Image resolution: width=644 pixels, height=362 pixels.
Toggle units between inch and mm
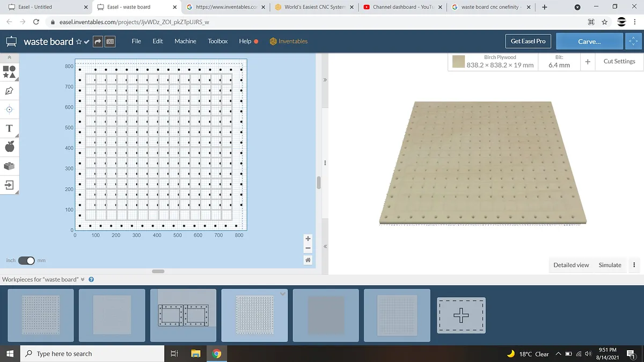point(26,261)
